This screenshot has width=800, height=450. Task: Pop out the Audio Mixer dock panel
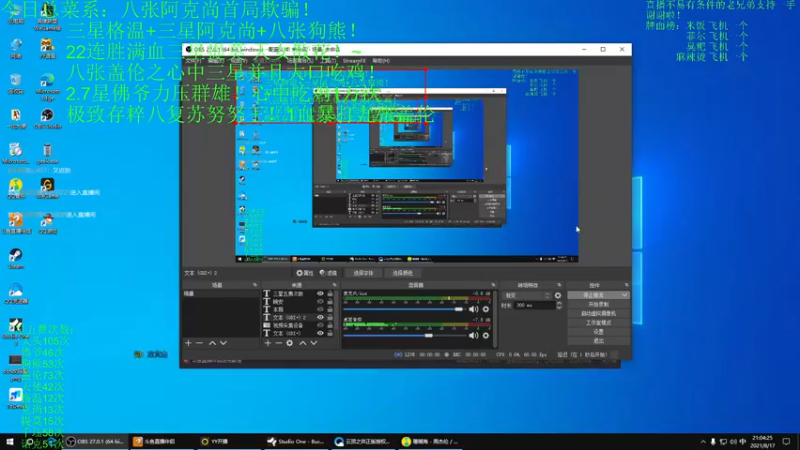point(493,285)
